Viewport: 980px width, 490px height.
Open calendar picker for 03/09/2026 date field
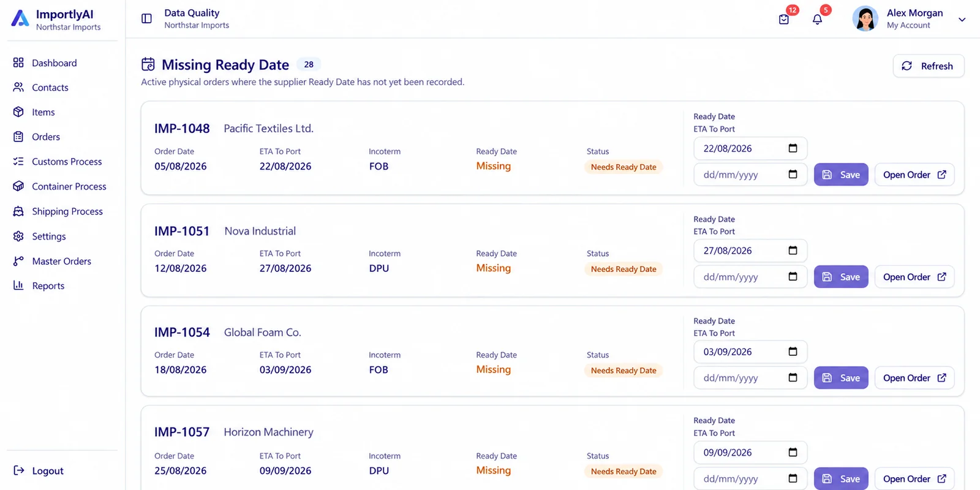coord(793,352)
